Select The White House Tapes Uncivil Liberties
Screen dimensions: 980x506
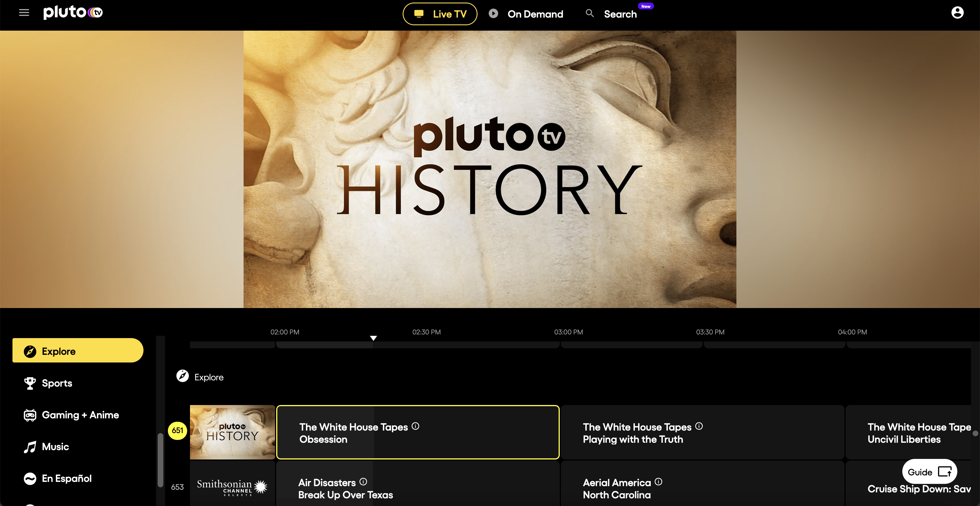tap(909, 432)
